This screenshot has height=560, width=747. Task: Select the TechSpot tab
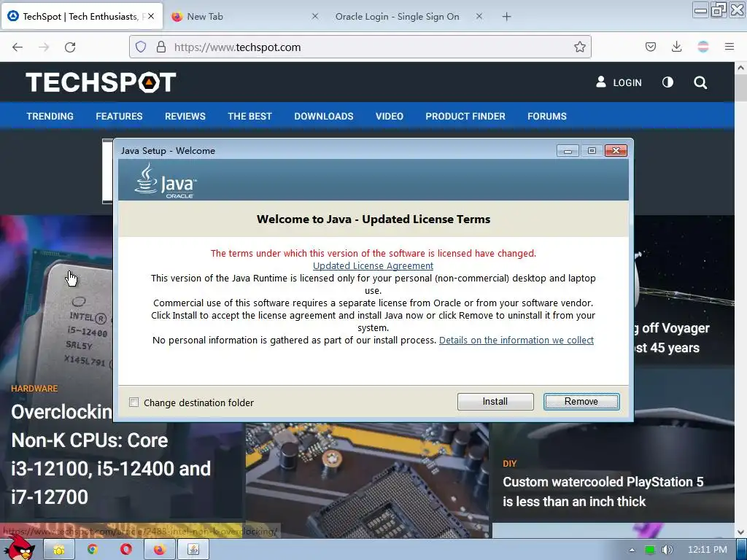82,17
